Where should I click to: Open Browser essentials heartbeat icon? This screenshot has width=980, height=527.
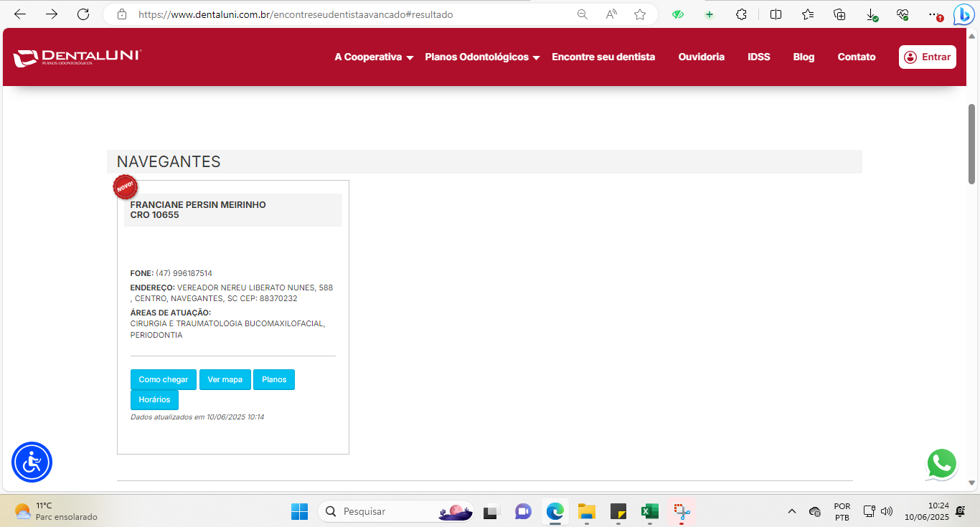[x=903, y=14]
